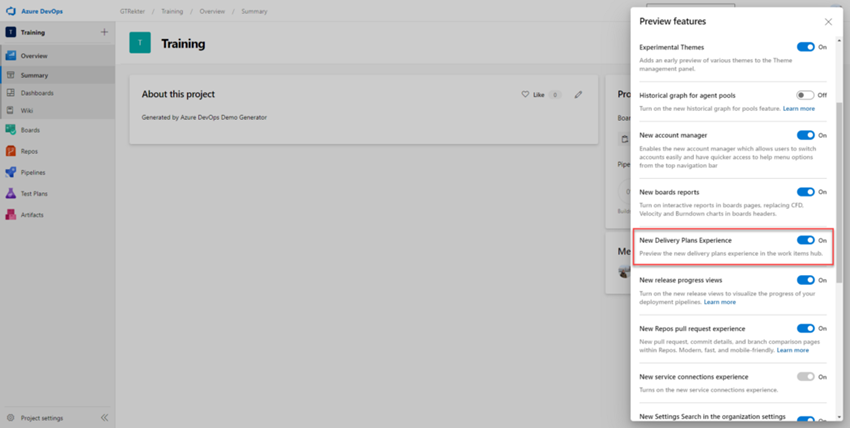Open Learn more link for Repos pull request
Viewport: 850px width, 428px height.
(793, 350)
